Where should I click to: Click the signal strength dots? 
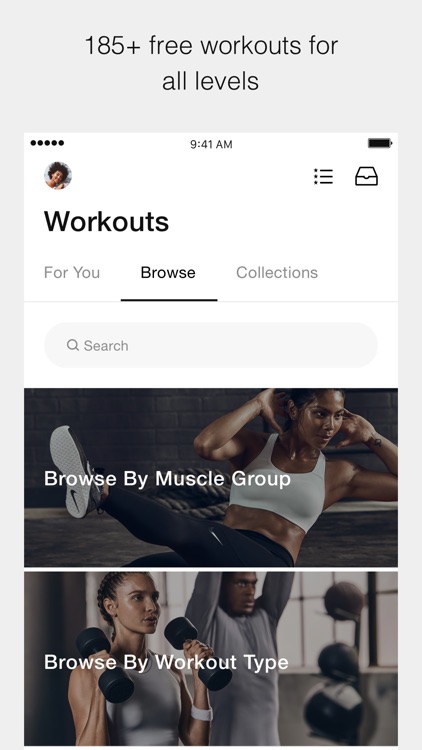tap(47, 143)
